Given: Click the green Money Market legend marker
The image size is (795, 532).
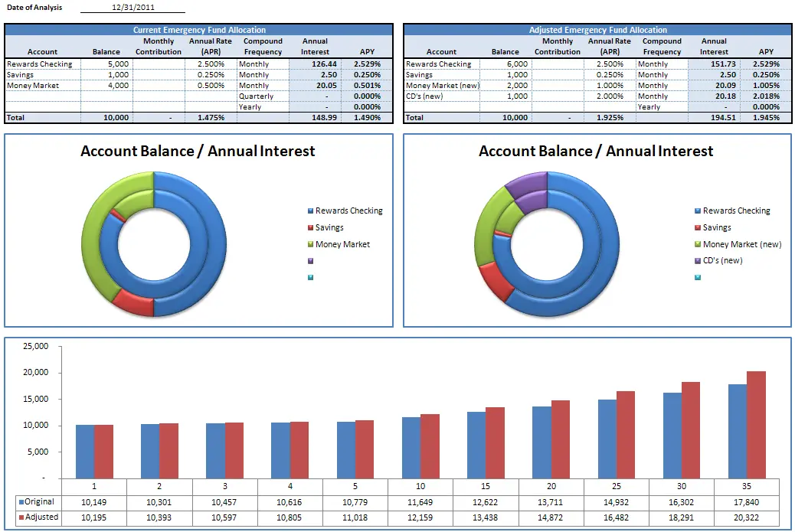Looking at the screenshot, I should coord(310,245).
